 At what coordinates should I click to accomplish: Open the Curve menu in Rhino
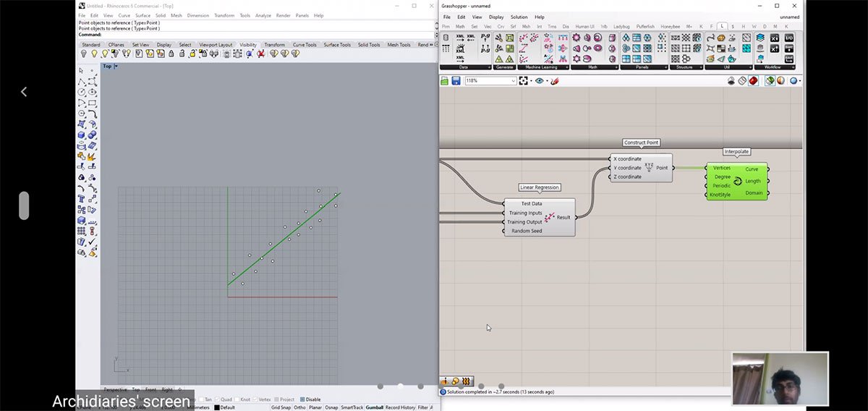point(124,15)
